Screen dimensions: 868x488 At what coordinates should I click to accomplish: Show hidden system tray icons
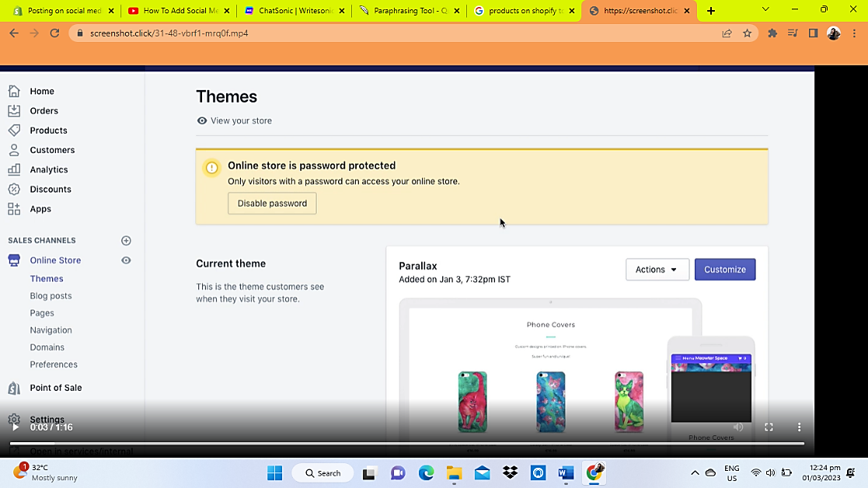pos(695,473)
